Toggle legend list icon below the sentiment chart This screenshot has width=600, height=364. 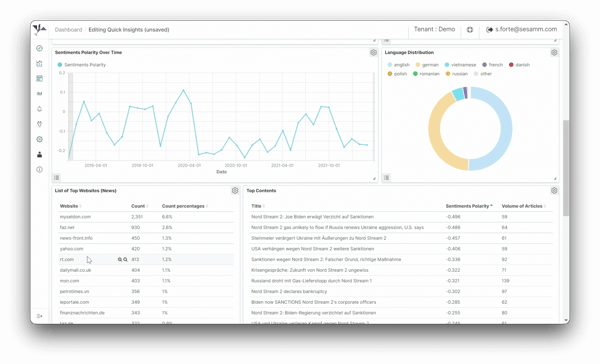click(x=57, y=178)
